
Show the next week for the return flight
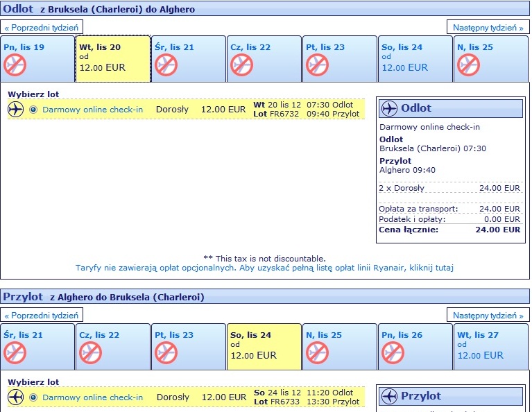(488, 316)
